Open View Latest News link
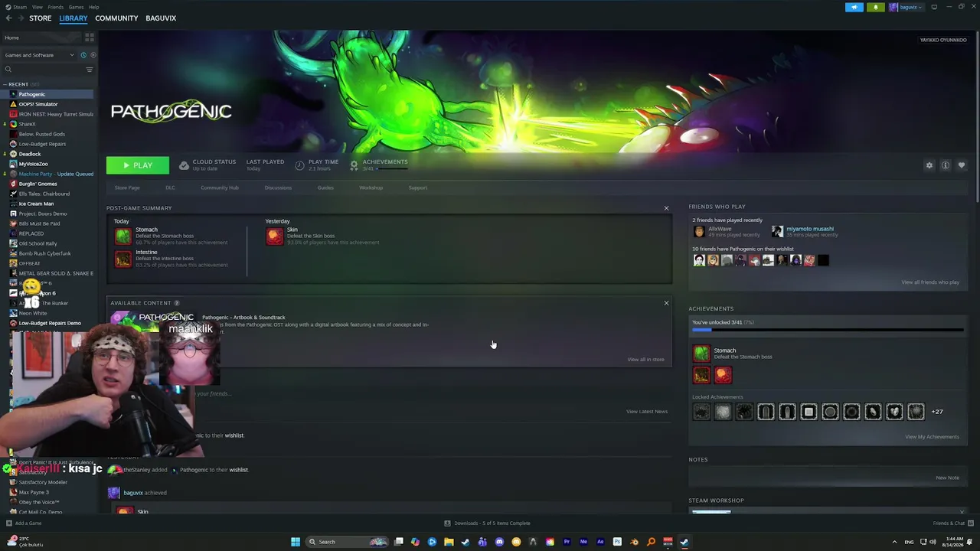980x551 pixels. 647,412
